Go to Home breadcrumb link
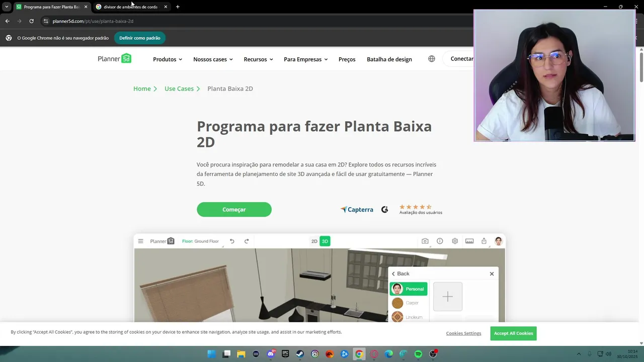The image size is (644, 362). (x=142, y=88)
